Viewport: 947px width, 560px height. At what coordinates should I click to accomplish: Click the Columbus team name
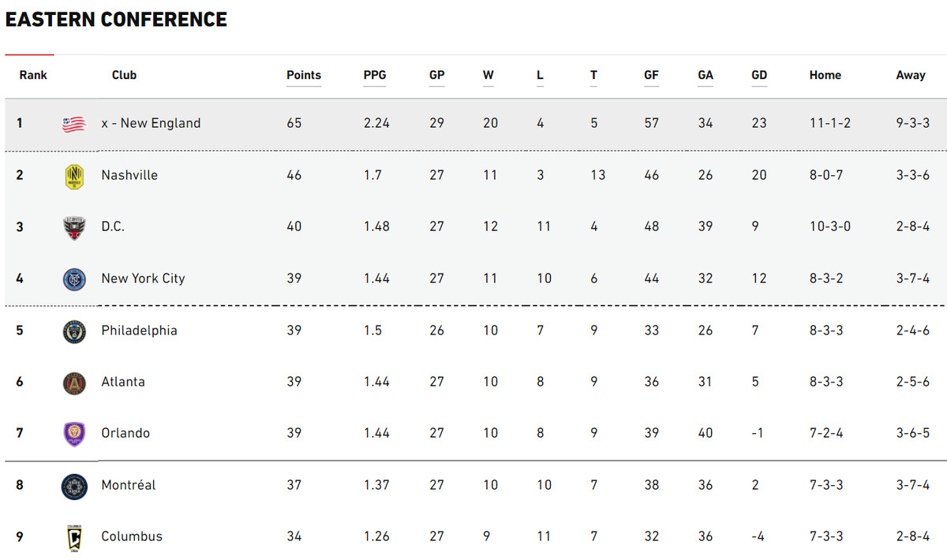tap(132, 536)
